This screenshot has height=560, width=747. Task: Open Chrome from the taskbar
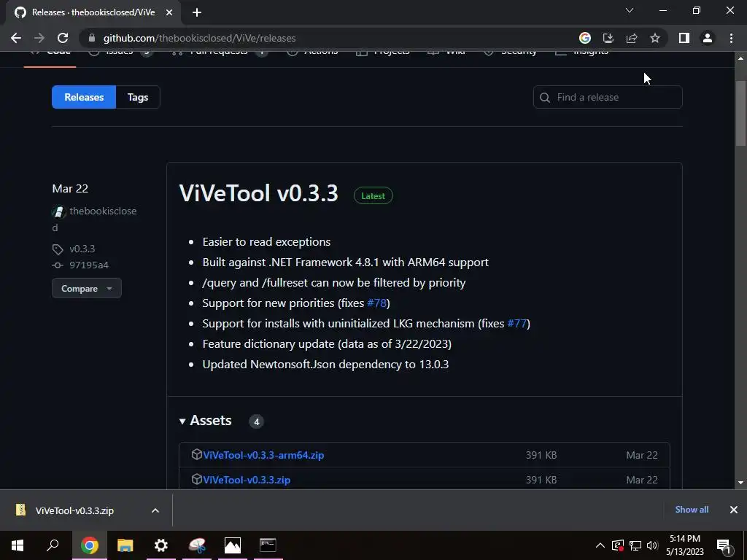tap(89, 545)
